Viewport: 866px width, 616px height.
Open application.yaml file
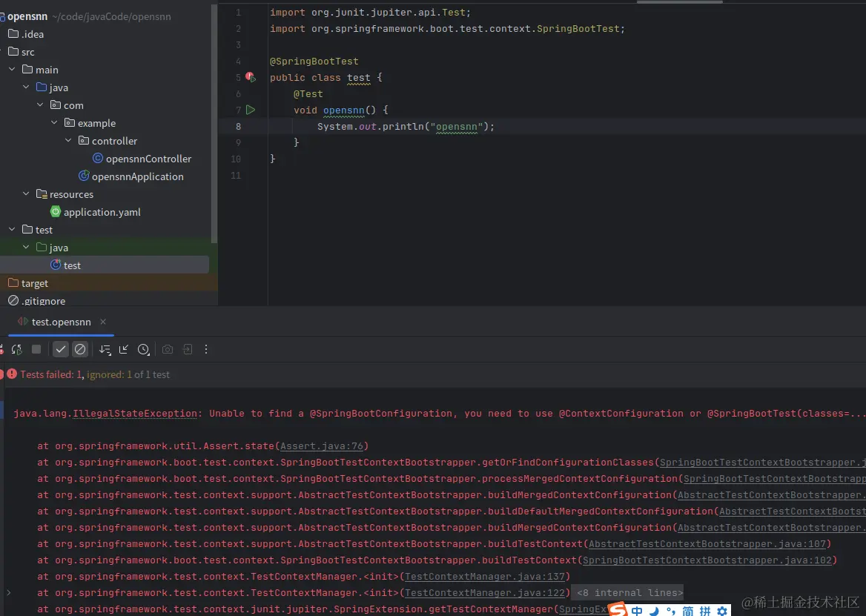tap(102, 212)
